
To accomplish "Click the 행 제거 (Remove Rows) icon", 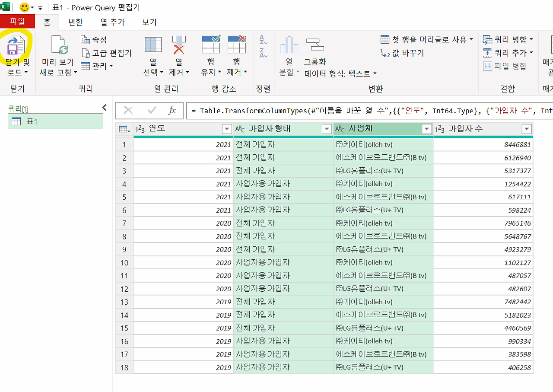I will 237,44.
